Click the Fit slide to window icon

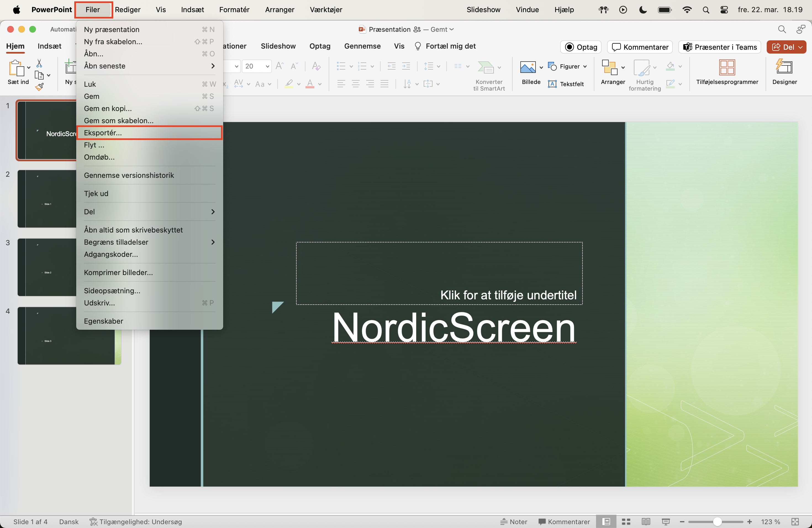(x=795, y=522)
